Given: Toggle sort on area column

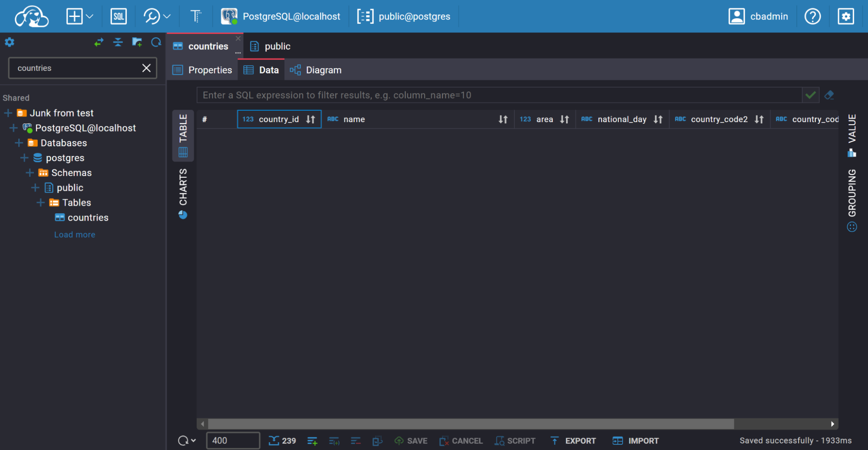Looking at the screenshot, I should [x=564, y=119].
